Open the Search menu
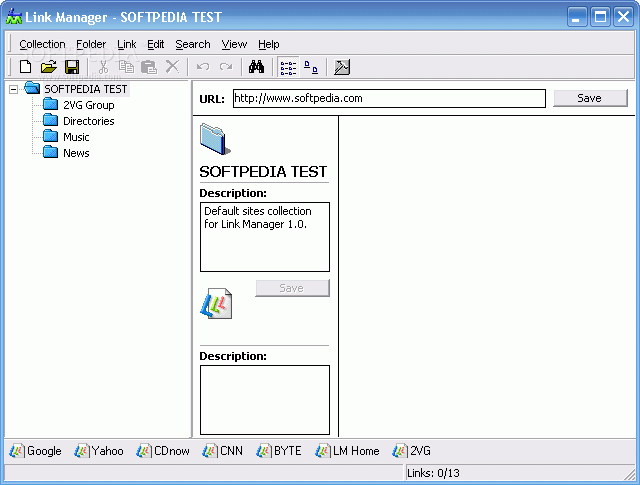This screenshot has height=485, width=640. click(x=193, y=44)
